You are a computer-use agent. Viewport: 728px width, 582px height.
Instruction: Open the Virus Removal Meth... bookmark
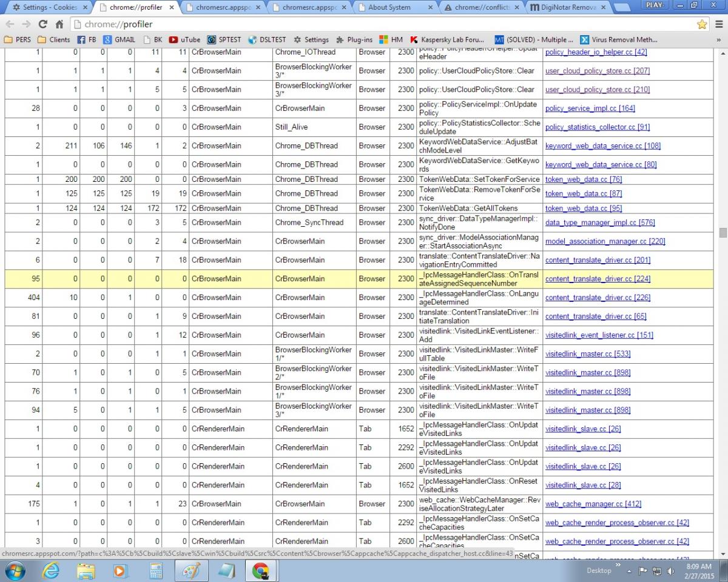click(619, 39)
